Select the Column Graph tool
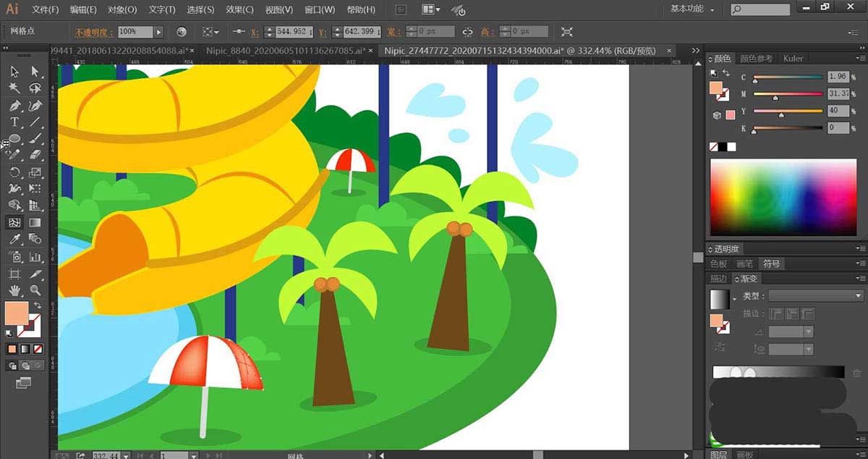Viewport: 868px width, 459px height. (x=35, y=256)
